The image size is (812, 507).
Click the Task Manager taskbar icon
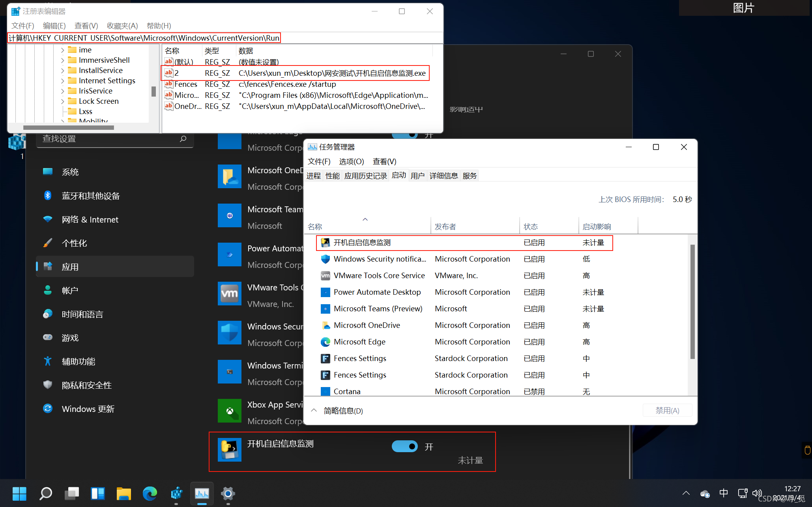coord(202,493)
